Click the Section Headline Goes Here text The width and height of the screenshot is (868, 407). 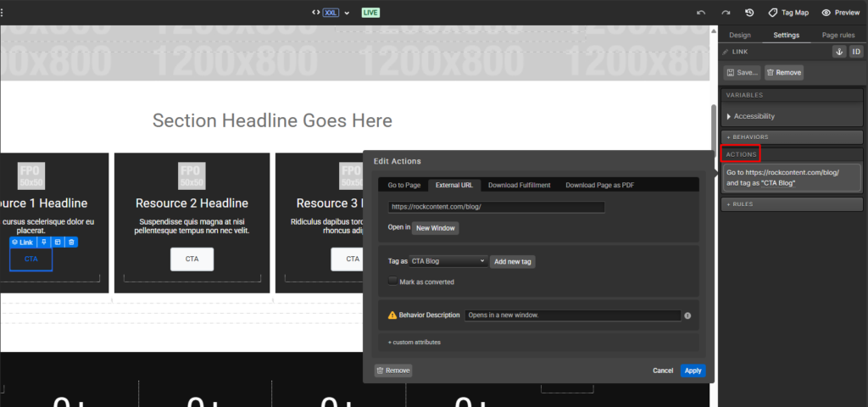[x=272, y=120]
